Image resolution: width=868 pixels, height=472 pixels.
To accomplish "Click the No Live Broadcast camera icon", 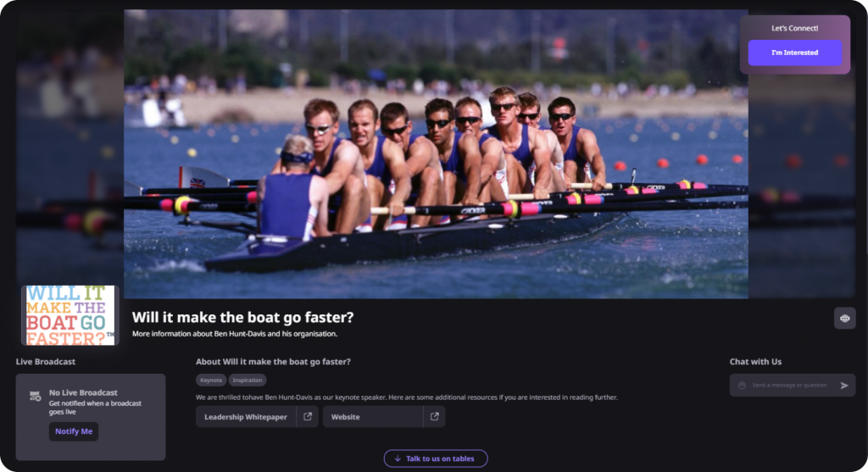I will 35,397.
